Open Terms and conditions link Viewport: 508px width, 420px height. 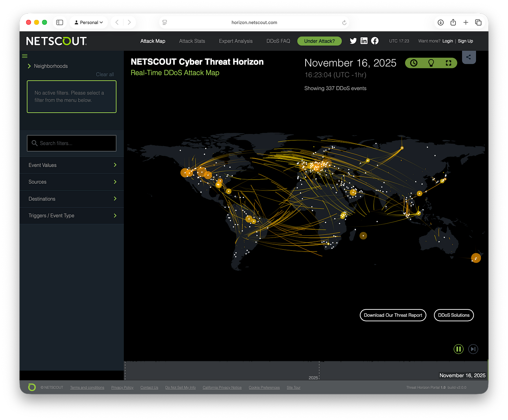point(87,388)
